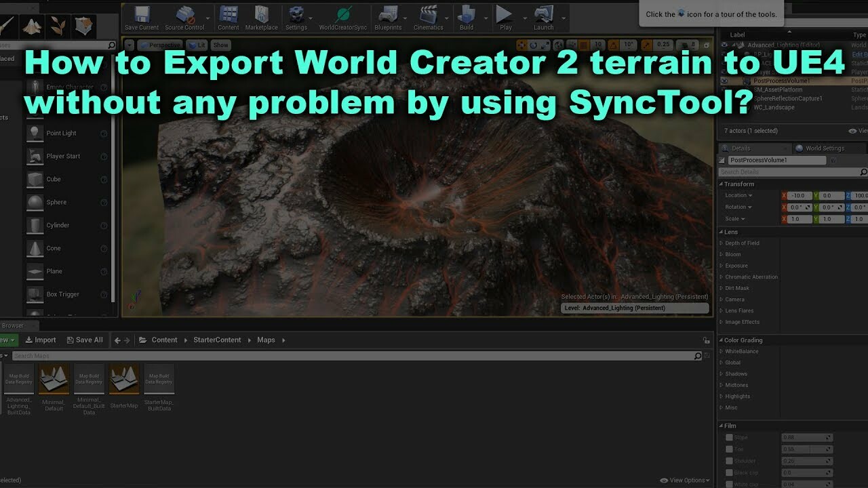Collapse the Transform section

[x=722, y=184]
